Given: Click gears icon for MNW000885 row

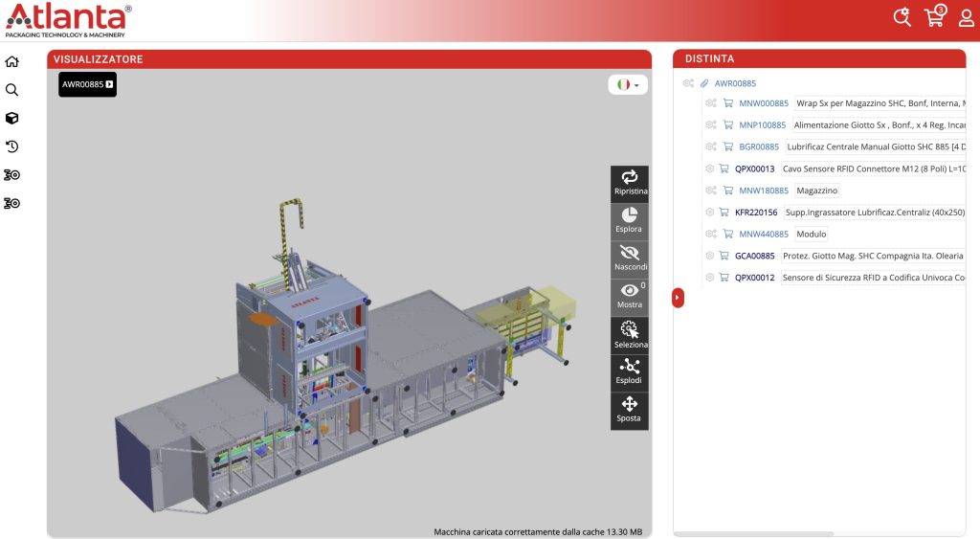Looking at the screenshot, I should point(711,103).
